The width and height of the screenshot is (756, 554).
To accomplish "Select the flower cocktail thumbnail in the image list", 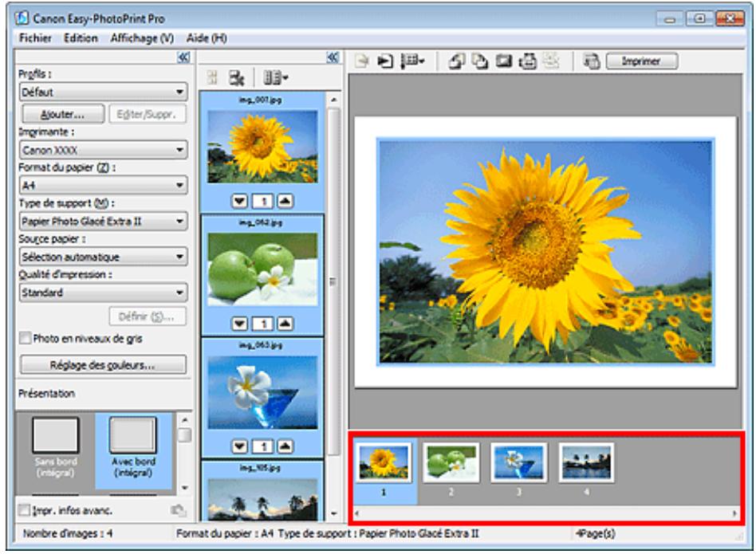I will 263,393.
